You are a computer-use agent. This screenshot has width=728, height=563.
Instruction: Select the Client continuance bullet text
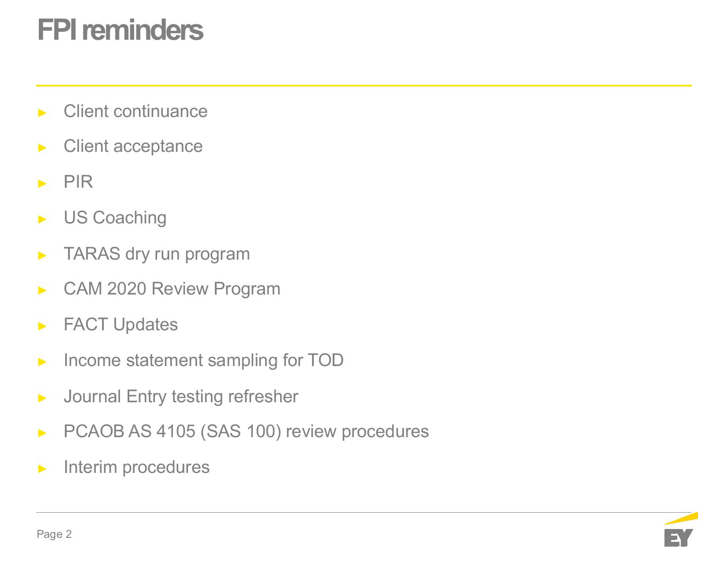135,111
